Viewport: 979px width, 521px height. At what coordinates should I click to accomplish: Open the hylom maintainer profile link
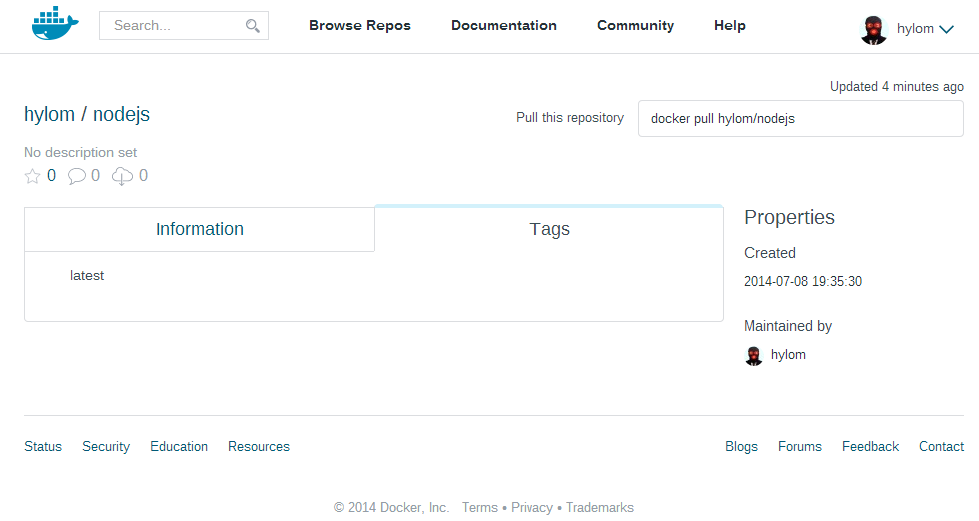coord(788,355)
